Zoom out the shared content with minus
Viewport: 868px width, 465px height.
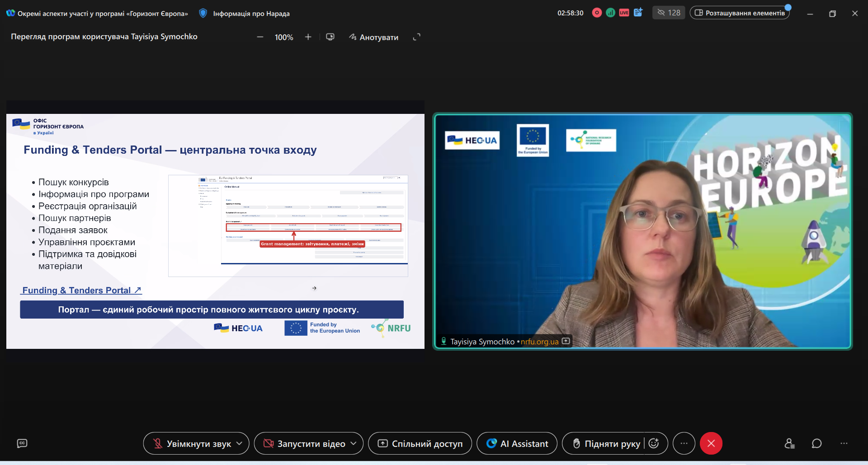[260, 37]
